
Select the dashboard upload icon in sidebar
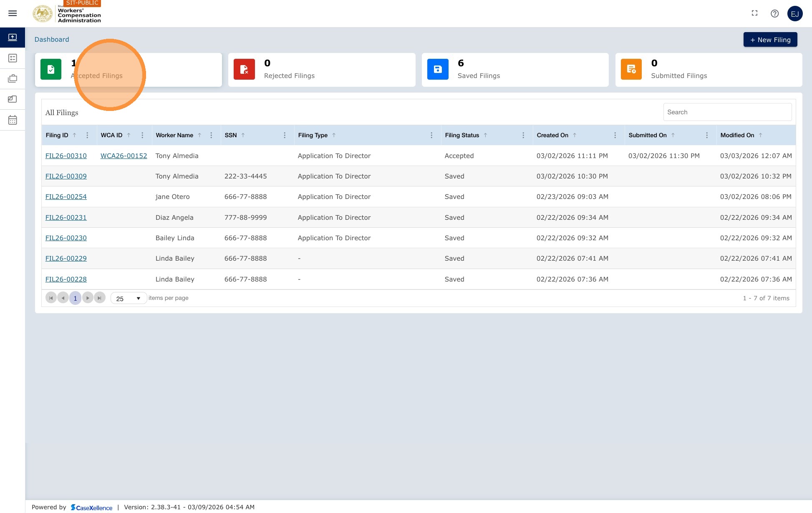[13, 38]
